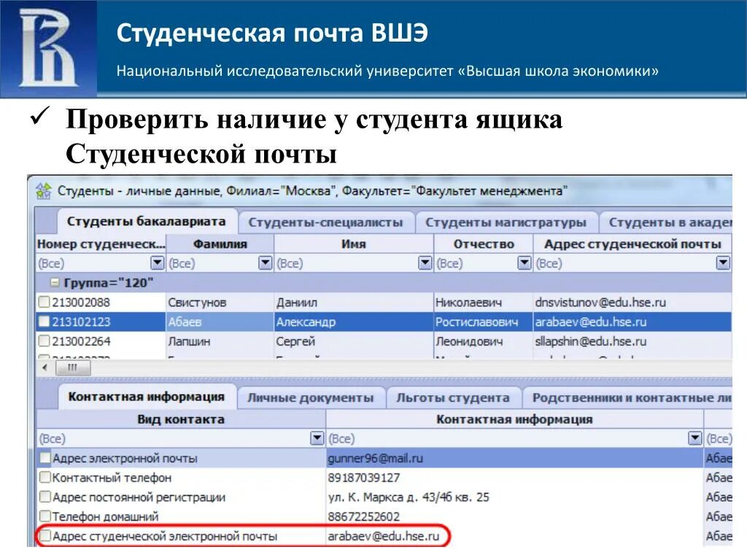The height and width of the screenshot is (560, 747).
Task: Tick Адрес электронной почты checkbox
Action: coord(44,458)
